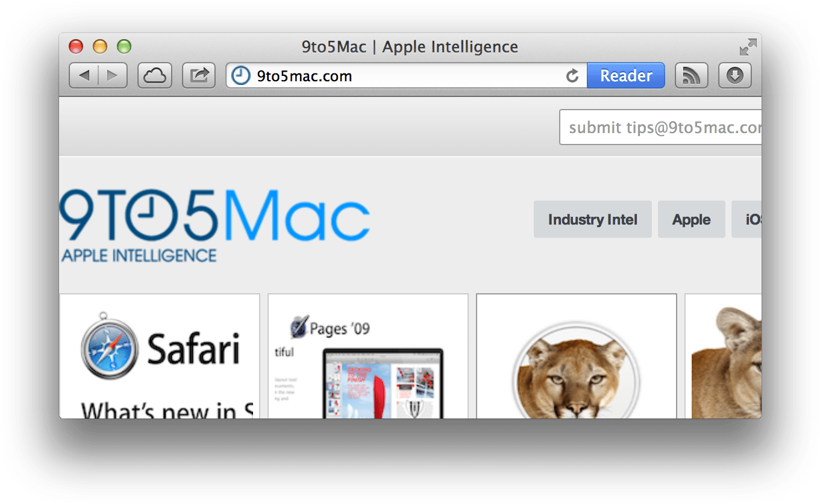This screenshot has height=504, width=820.
Task: Click the back navigation arrow
Action: (85, 75)
